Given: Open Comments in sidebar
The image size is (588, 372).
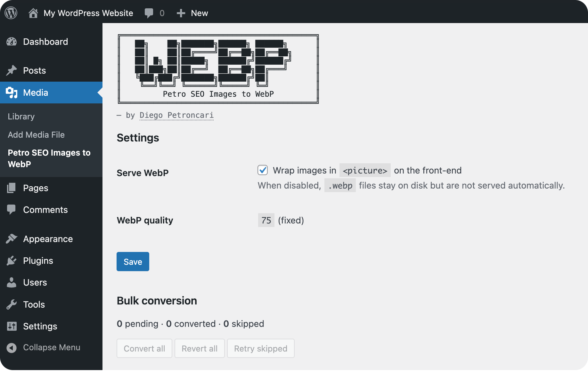Looking at the screenshot, I should (x=45, y=210).
